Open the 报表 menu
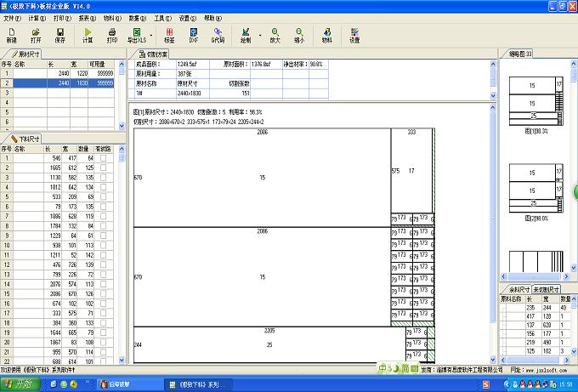Screen dimensions: 578x392 [87, 18]
